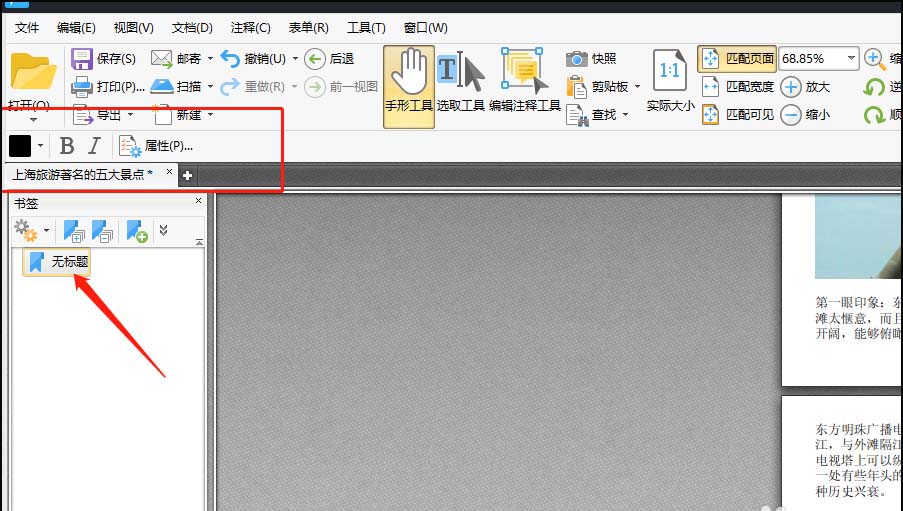Switch to 上海旅游著名的五大景点 tab
The height and width of the screenshot is (511, 903).
(x=82, y=174)
